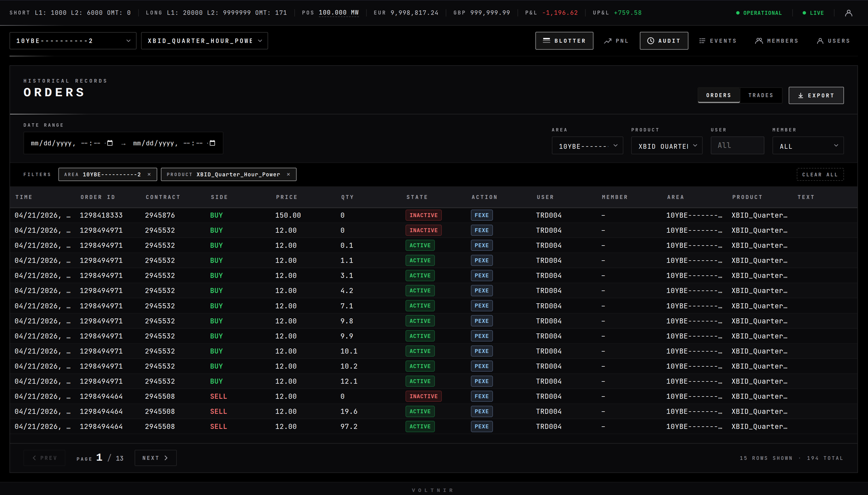Click the USER filter input field

coord(737,145)
